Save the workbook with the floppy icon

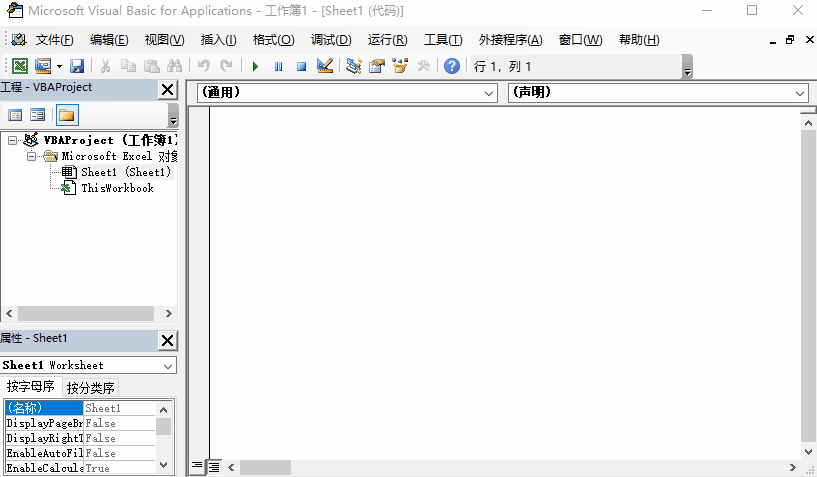[x=77, y=66]
